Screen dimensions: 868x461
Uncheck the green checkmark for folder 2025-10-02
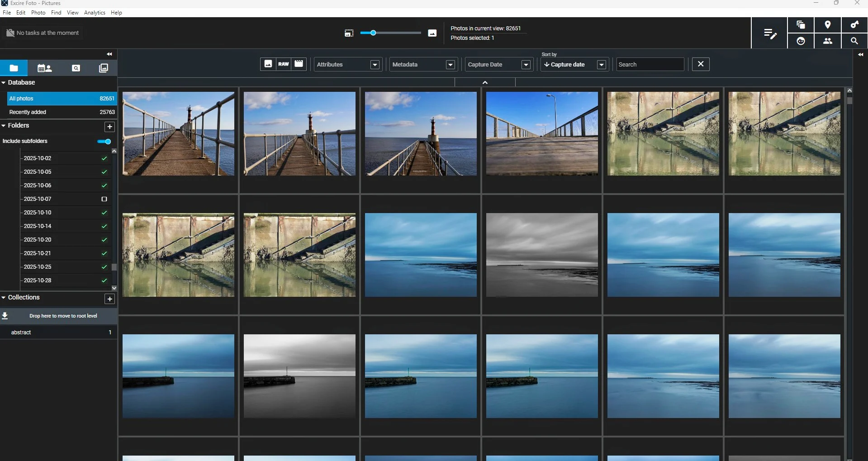tap(104, 158)
